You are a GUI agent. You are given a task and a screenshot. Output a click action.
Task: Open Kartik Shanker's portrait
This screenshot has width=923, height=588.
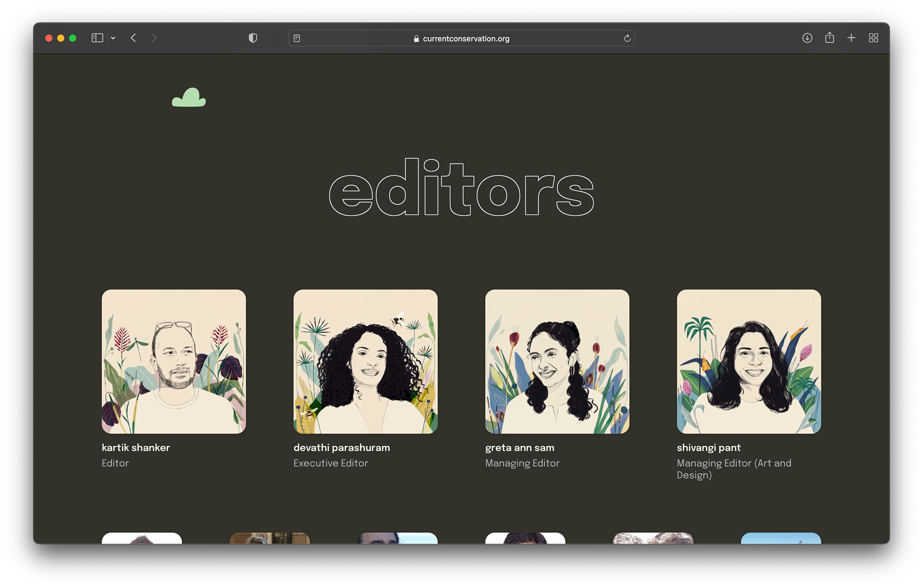[174, 361]
